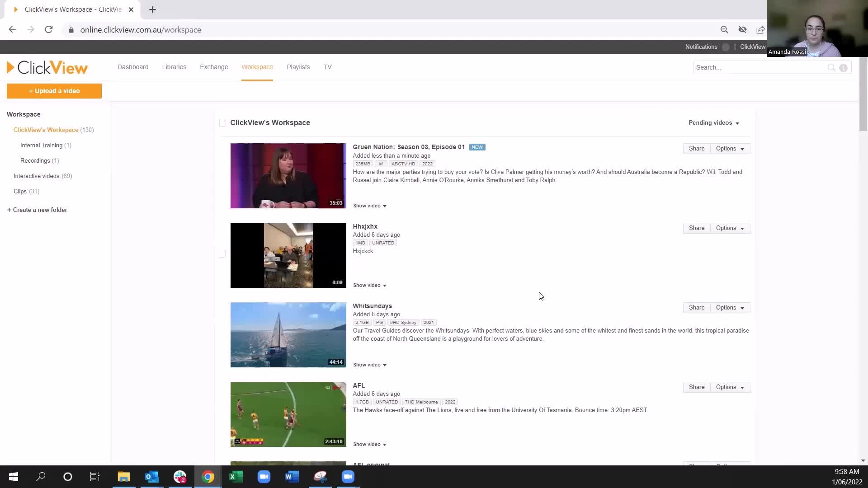Screen dimensions: 868x488
Task: Open a new browser tab with the plus icon
Action: (x=152, y=9)
